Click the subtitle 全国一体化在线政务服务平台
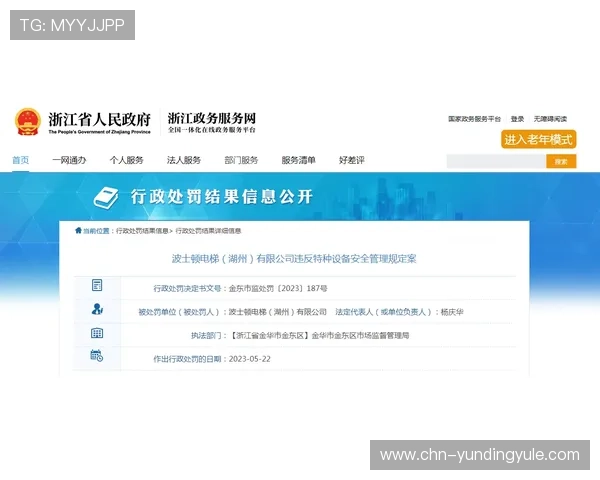 [212, 130]
